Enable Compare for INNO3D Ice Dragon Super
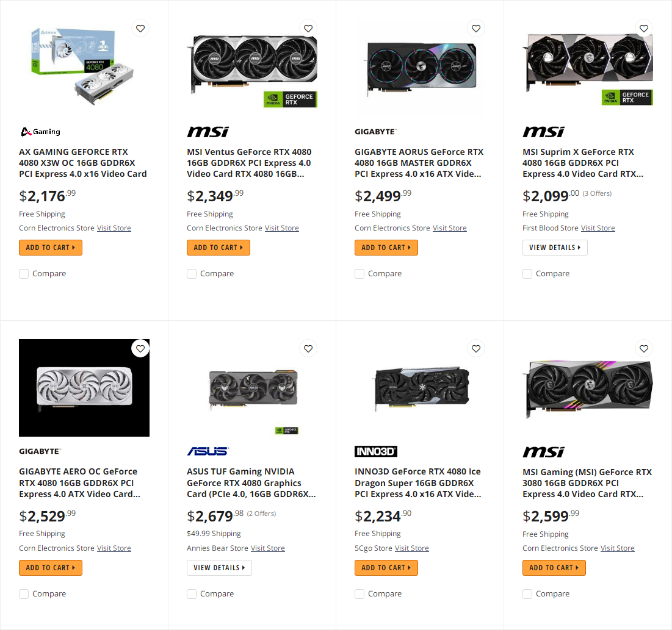 359,594
